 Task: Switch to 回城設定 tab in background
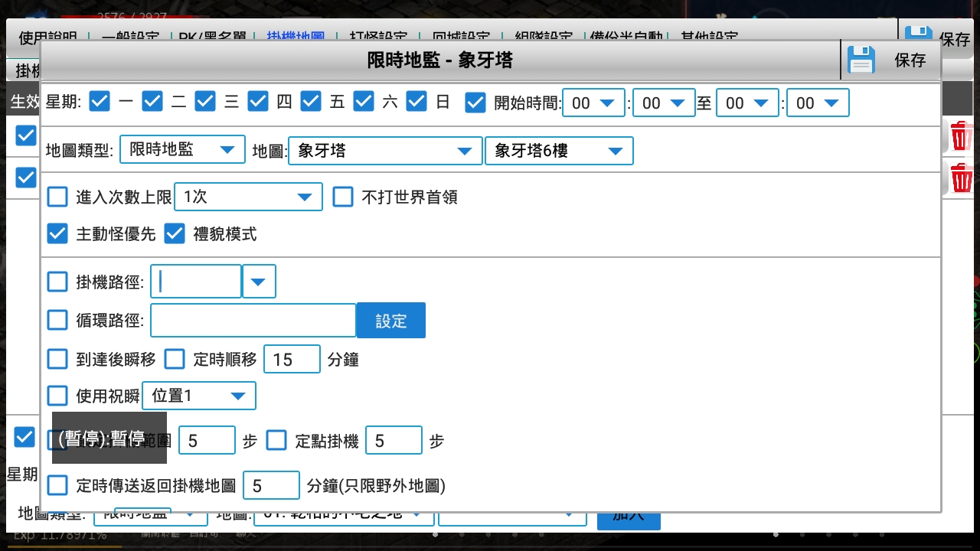[460, 35]
